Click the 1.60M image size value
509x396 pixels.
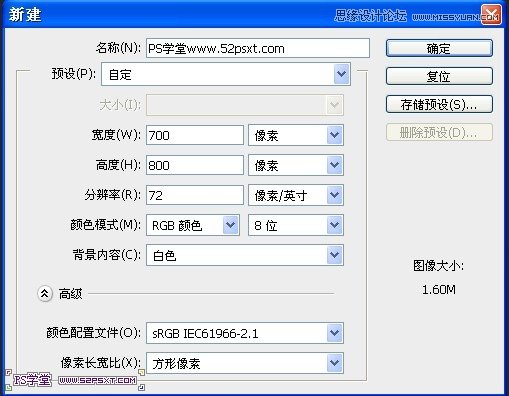coord(439,290)
